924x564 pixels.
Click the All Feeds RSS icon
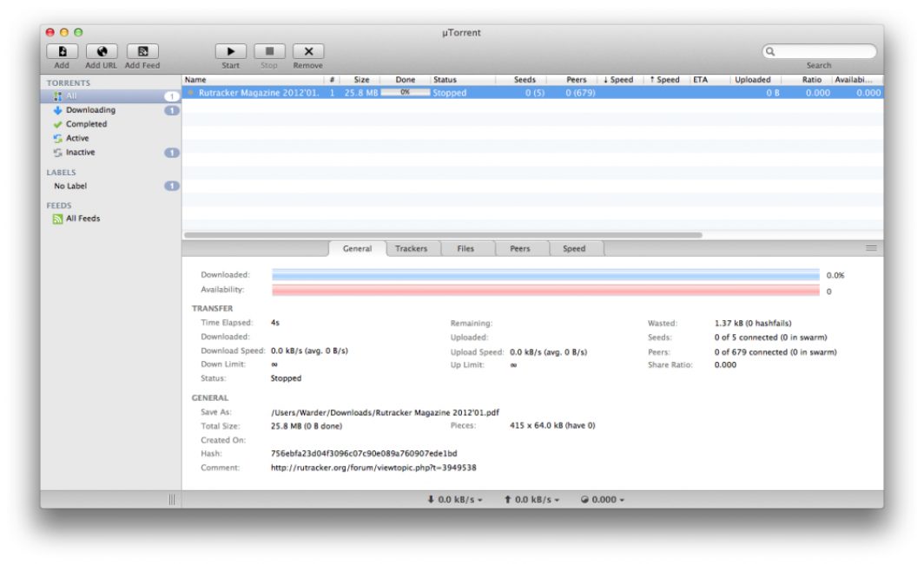[57, 219]
